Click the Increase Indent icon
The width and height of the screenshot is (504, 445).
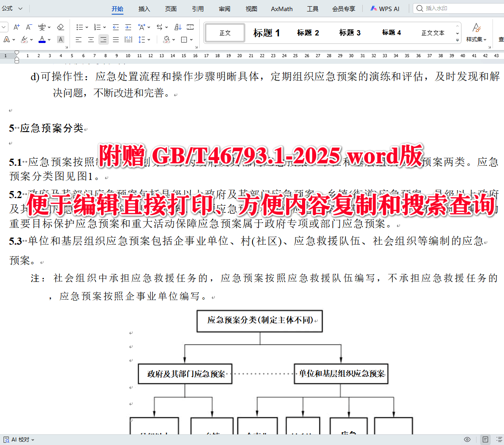128,27
